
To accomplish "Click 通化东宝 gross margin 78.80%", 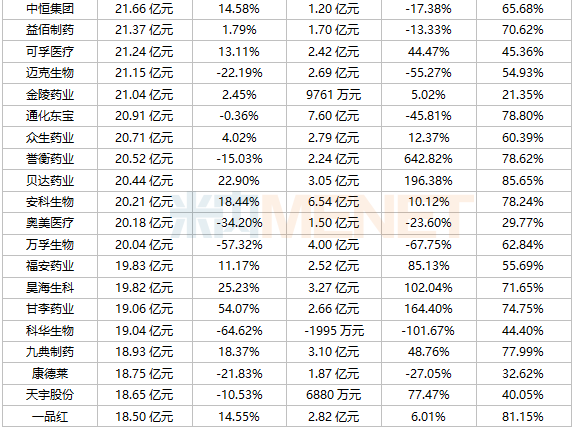I will [x=523, y=116].
